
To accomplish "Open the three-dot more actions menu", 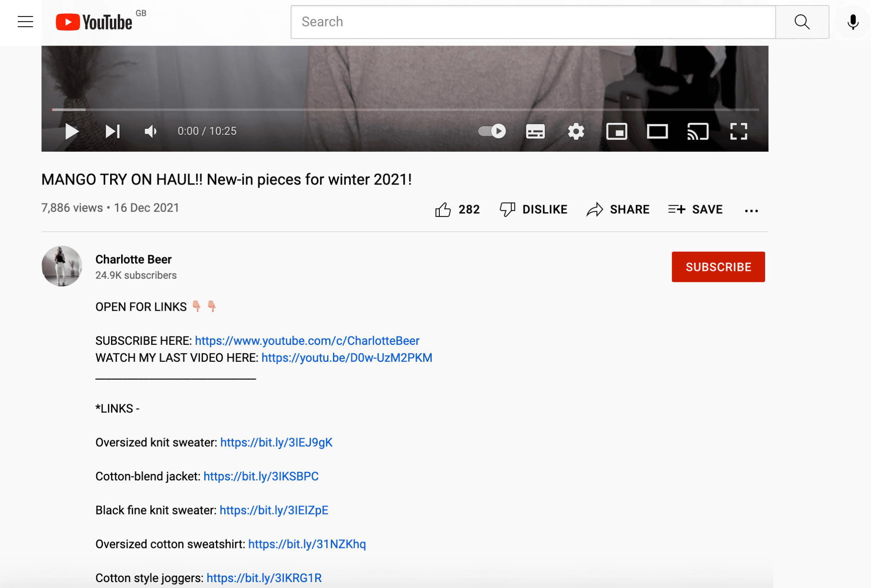I will 751,210.
